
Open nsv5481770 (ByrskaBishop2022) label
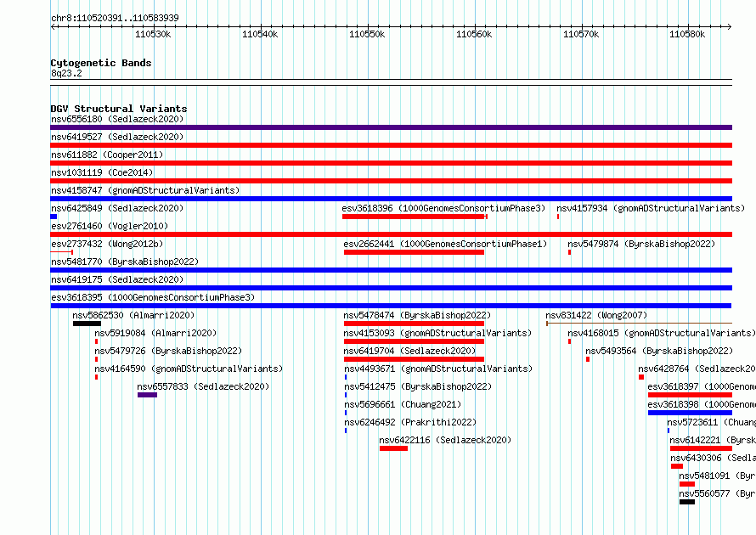click(125, 262)
